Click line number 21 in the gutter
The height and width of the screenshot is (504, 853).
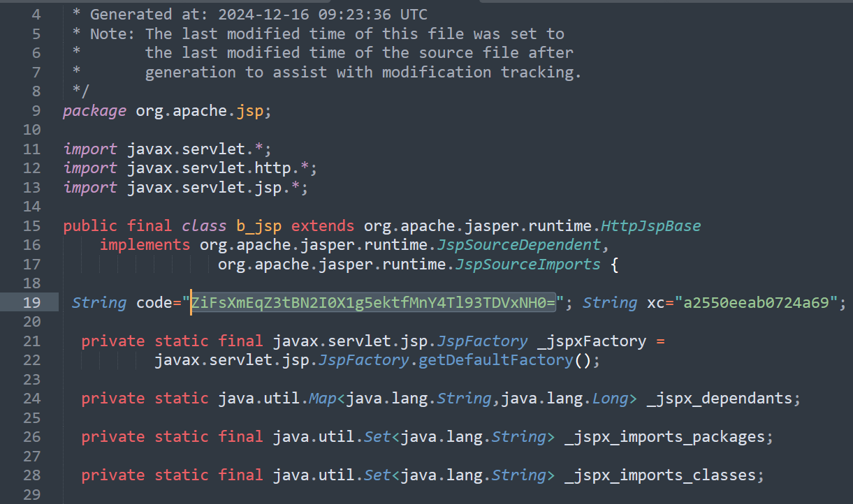[32, 341]
